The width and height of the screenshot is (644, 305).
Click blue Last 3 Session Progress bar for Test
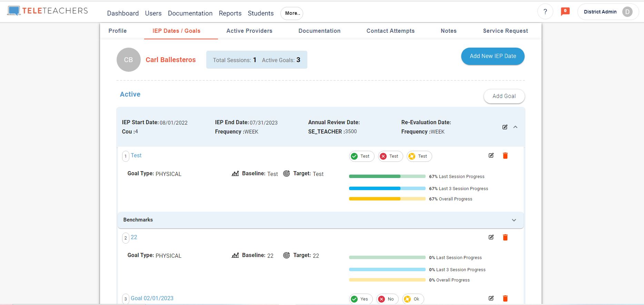(x=387, y=188)
